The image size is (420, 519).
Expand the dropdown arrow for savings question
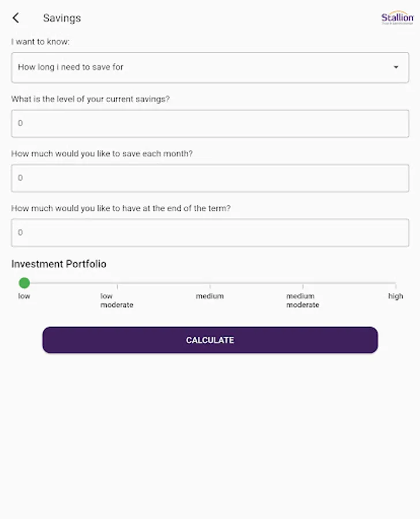pos(396,67)
